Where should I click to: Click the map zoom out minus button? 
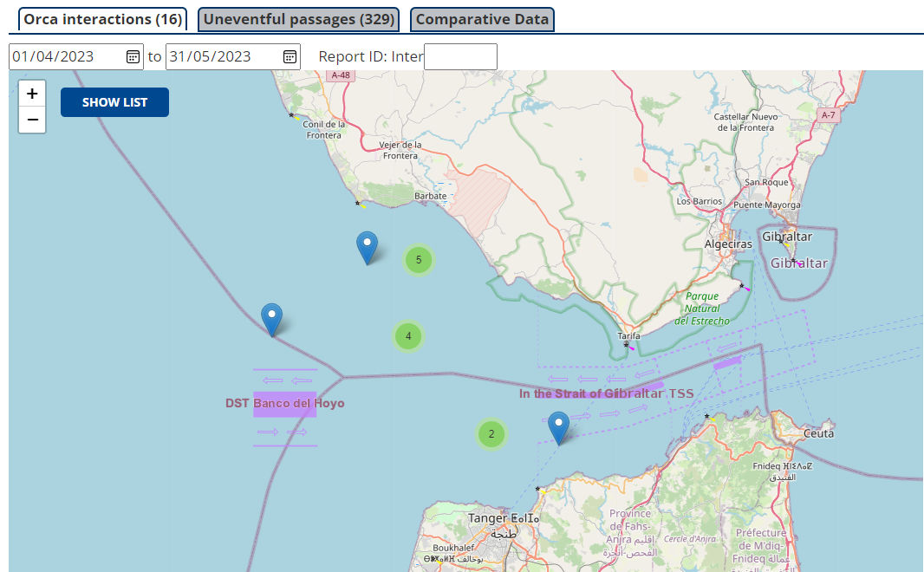click(32, 120)
